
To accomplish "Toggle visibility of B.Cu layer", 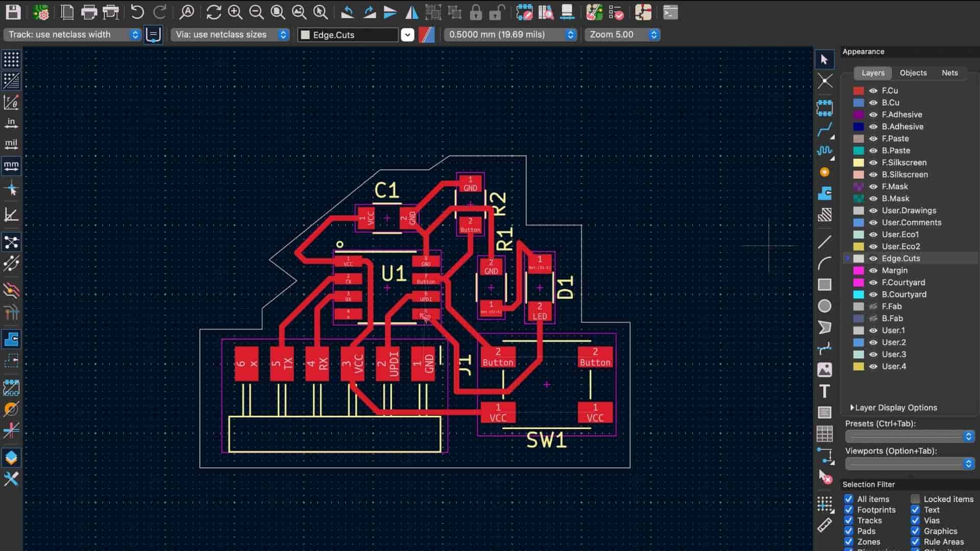I will 873,103.
